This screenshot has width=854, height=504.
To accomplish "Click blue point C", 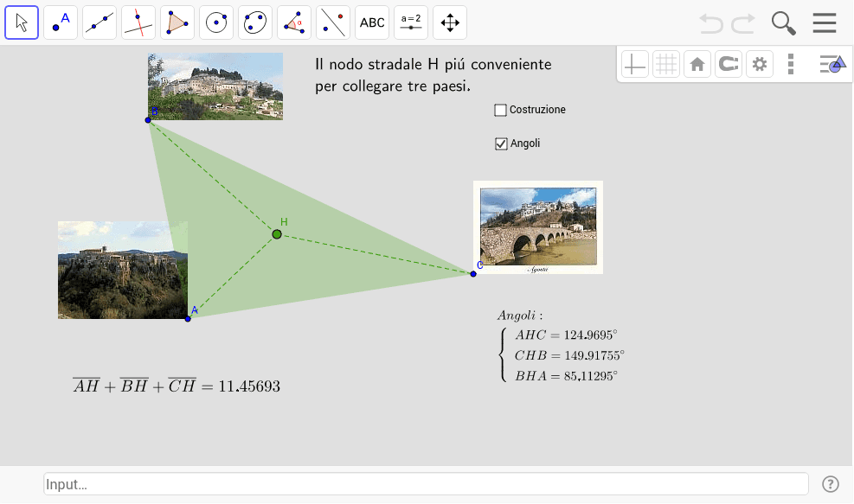I will (x=473, y=274).
